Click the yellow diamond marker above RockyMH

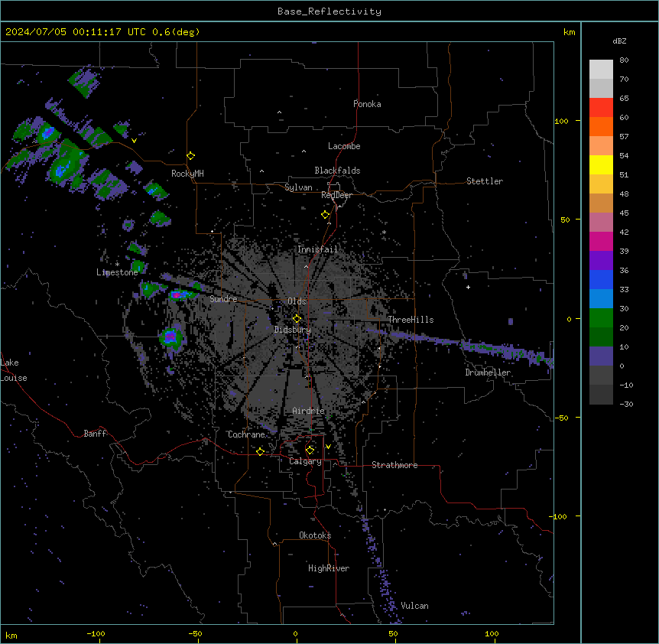190,156
